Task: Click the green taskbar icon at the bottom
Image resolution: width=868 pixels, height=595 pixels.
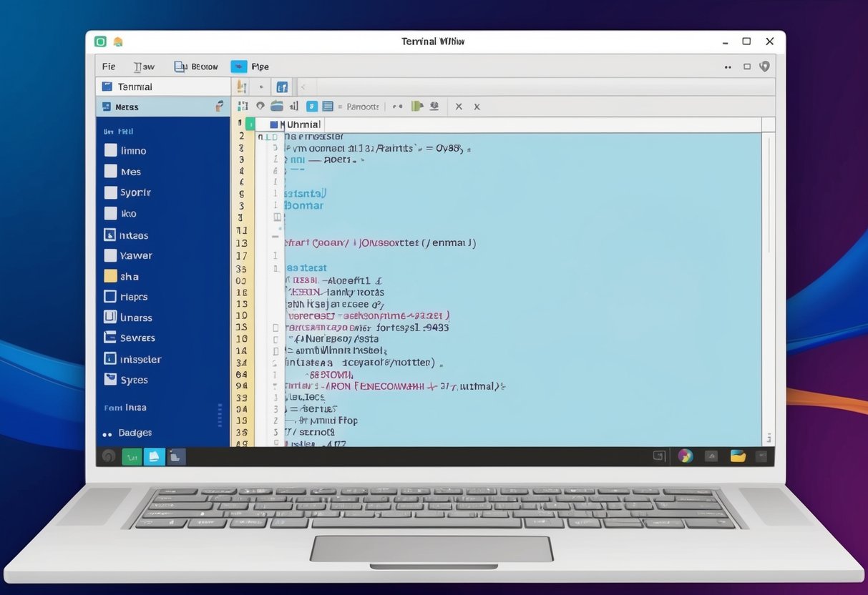Action: (132, 456)
